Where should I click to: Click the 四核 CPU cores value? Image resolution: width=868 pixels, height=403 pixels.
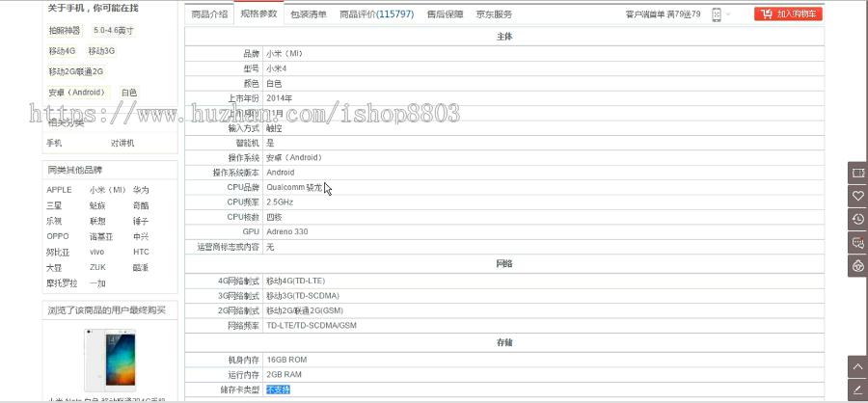[274, 217]
